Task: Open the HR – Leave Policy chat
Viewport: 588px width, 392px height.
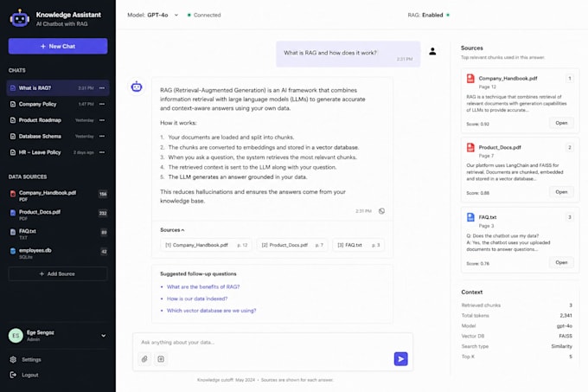Action: [x=58, y=152]
